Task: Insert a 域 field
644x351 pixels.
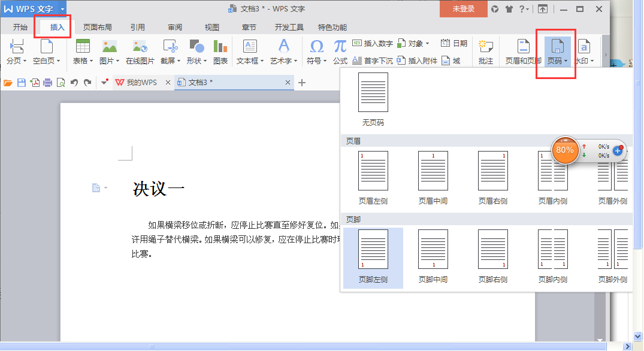Action: (x=451, y=60)
